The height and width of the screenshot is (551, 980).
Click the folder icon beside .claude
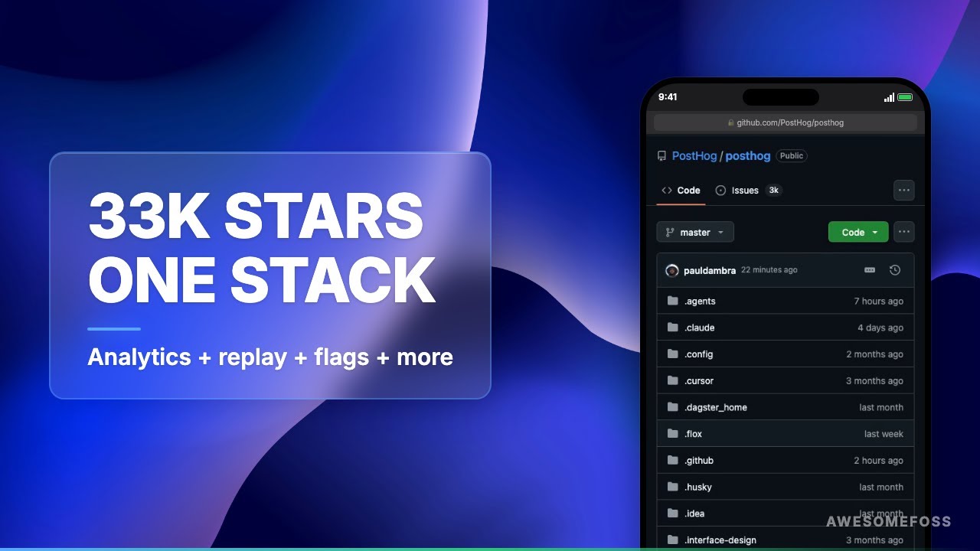pyautogui.click(x=672, y=328)
